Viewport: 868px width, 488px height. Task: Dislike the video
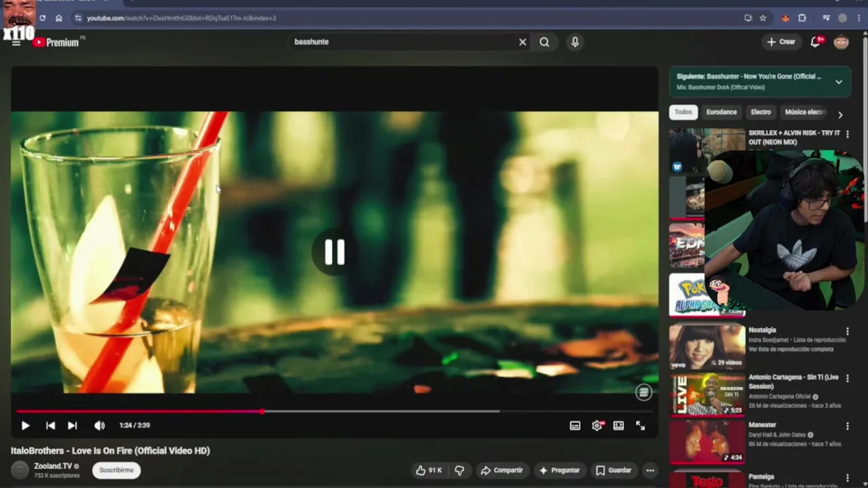pyautogui.click(x=460, y=470)
